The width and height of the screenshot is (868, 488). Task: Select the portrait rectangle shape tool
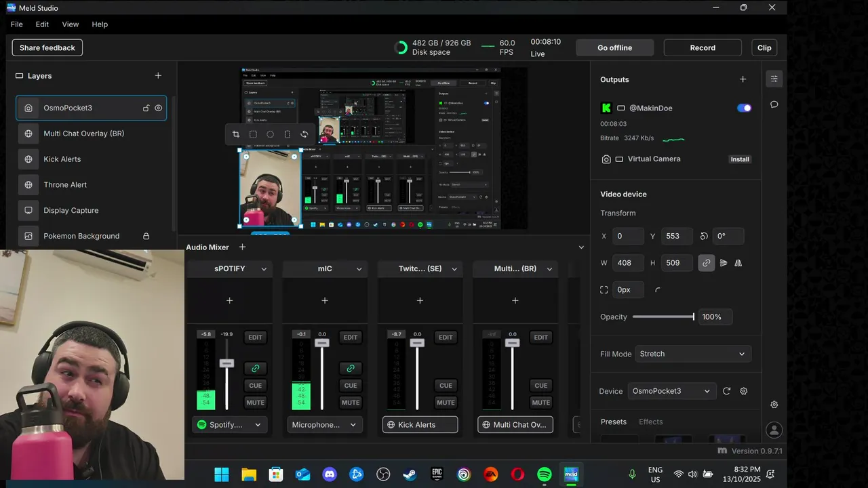(x=287, y=134)
